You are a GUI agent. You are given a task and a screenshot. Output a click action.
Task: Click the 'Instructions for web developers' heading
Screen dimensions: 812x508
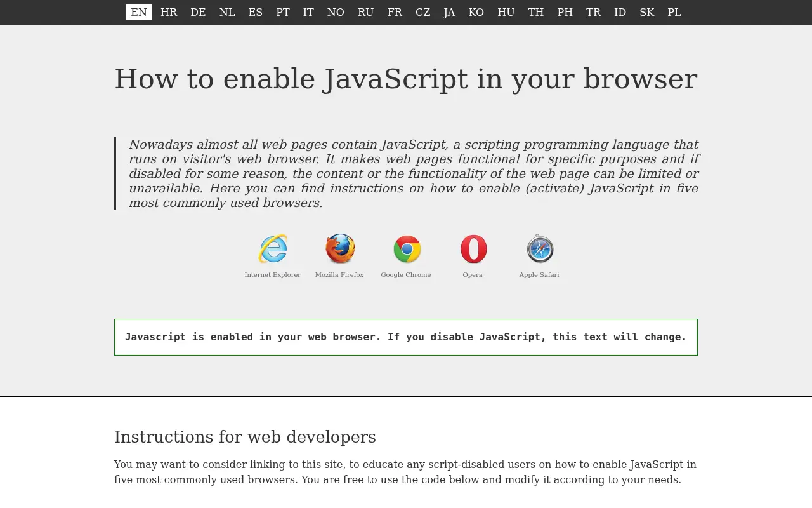point(246,437)
